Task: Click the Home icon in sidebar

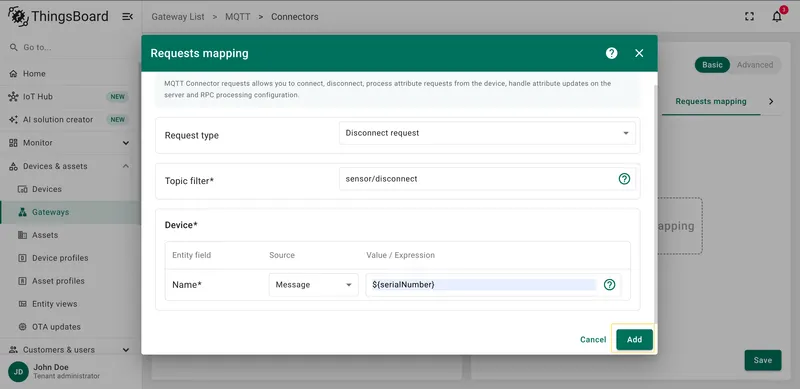Action: [13, 74]
